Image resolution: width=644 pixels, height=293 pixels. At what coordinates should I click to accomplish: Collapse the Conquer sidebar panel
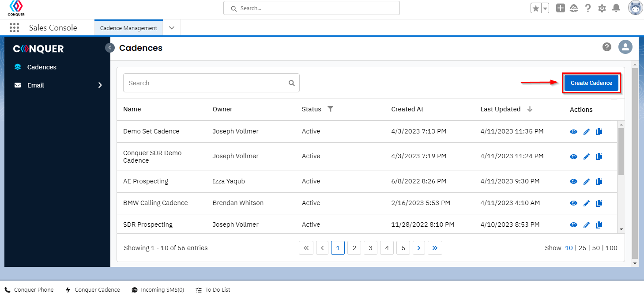(x=110, y=48)
